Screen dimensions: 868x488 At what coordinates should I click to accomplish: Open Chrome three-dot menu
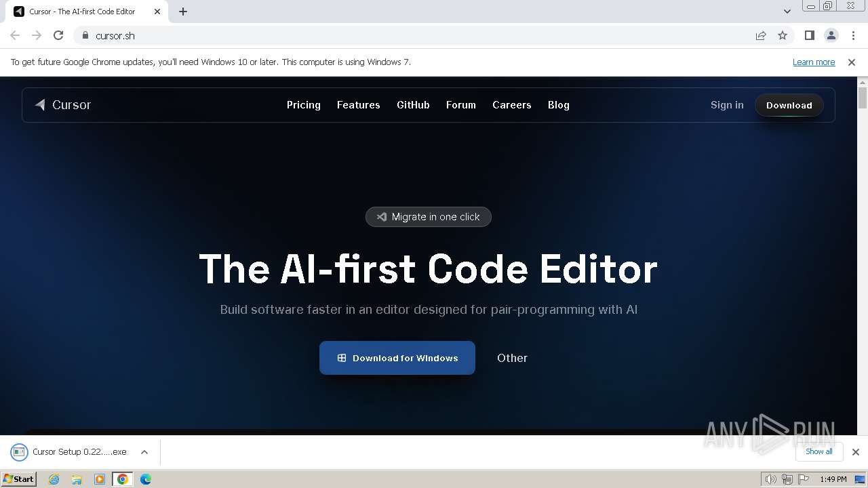tap(853, 35)
